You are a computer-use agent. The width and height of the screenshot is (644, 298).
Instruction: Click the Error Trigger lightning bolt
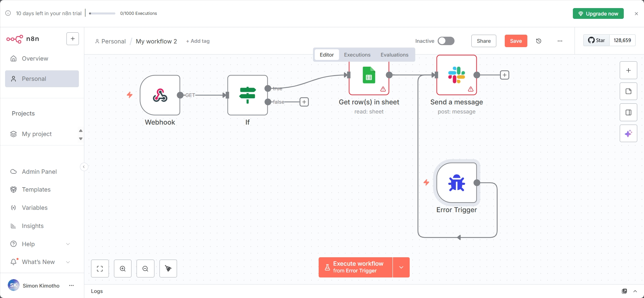pos(426,183)
